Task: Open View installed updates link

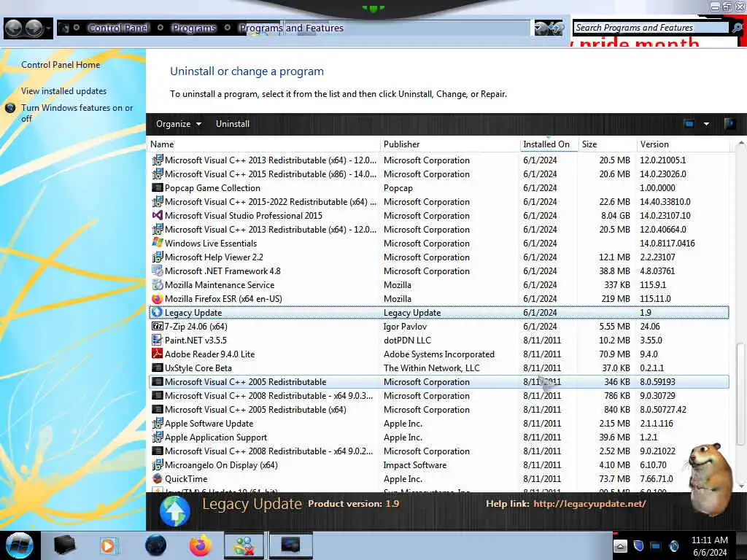Action: [x=64, y=91]
